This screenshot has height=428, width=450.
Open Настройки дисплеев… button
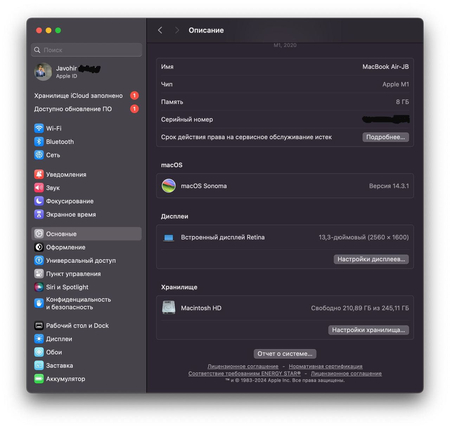[x=371, y=259]
